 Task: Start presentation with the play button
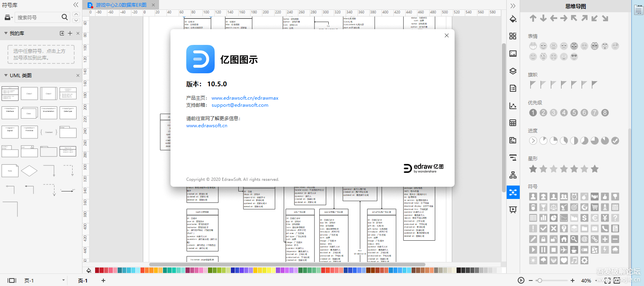pos(521,280)
